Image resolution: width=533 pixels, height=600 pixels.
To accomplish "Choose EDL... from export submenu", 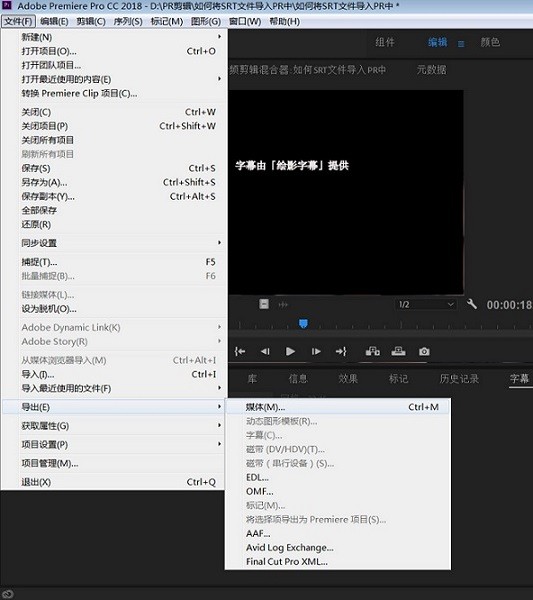I will (x=338, y=478).
